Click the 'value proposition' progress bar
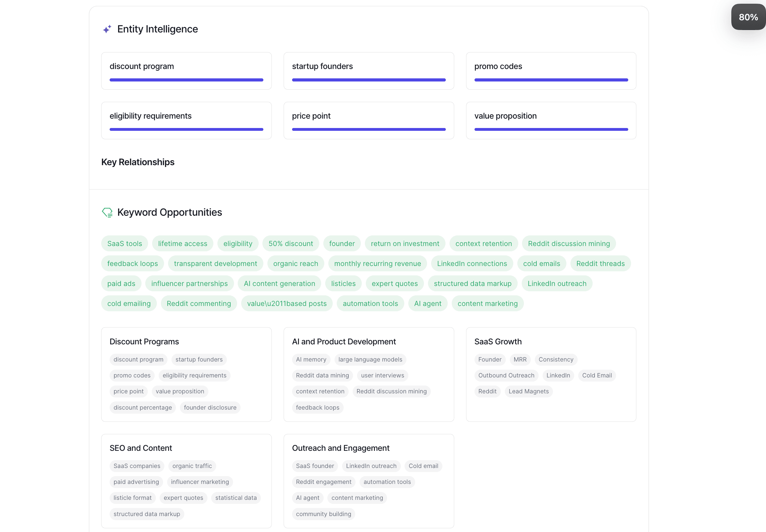The image size is (766, 532). (550, 129)
